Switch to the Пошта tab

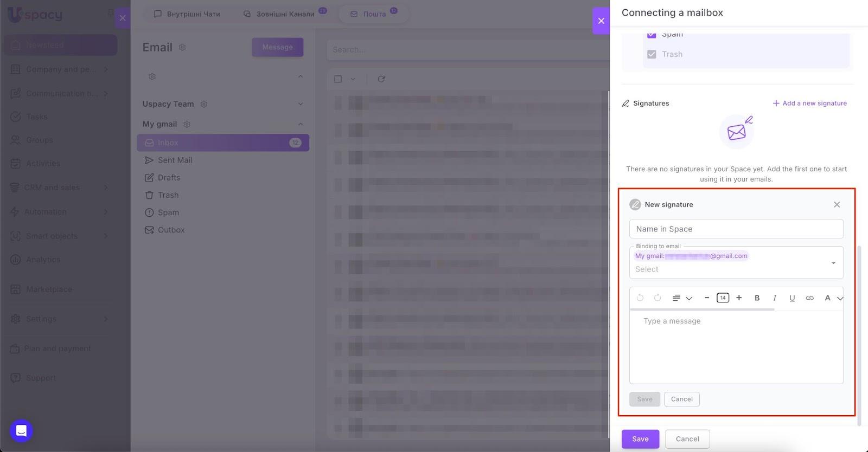374,14
